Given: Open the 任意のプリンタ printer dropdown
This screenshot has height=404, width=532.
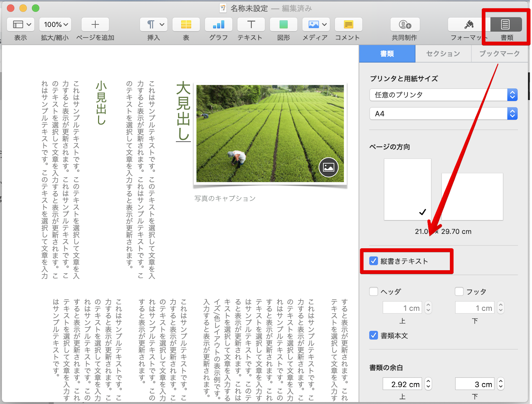Looking at the screenshot, I should point(444,95).
